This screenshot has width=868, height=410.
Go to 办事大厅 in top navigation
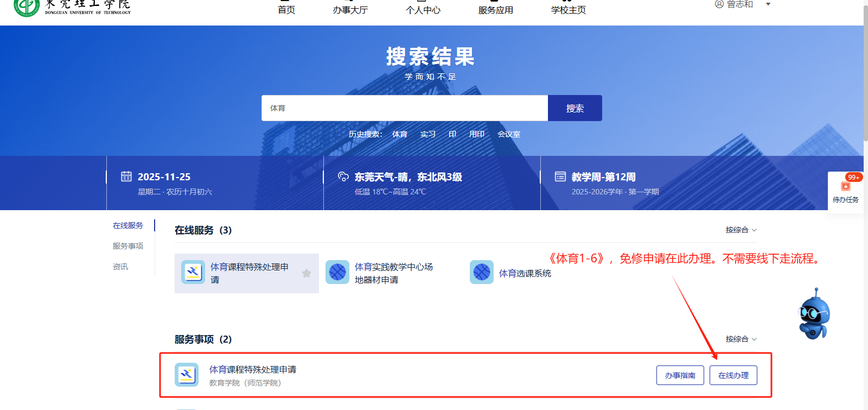pos(350,10)
